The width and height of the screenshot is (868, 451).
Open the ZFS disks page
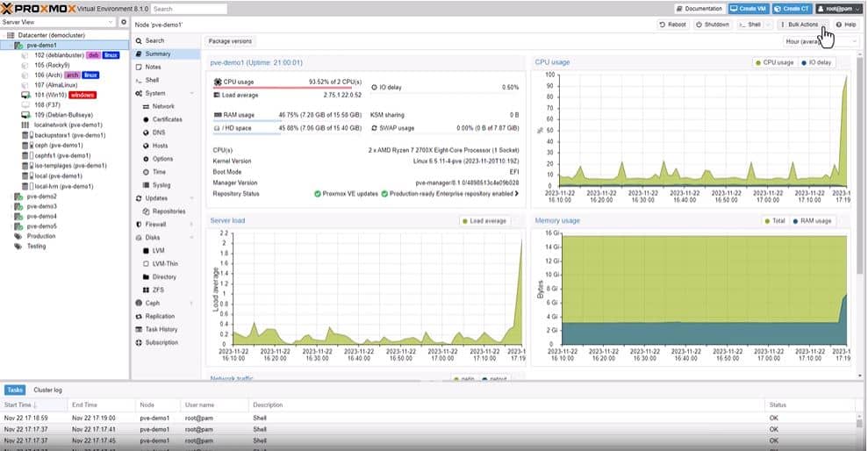(160, 290)
